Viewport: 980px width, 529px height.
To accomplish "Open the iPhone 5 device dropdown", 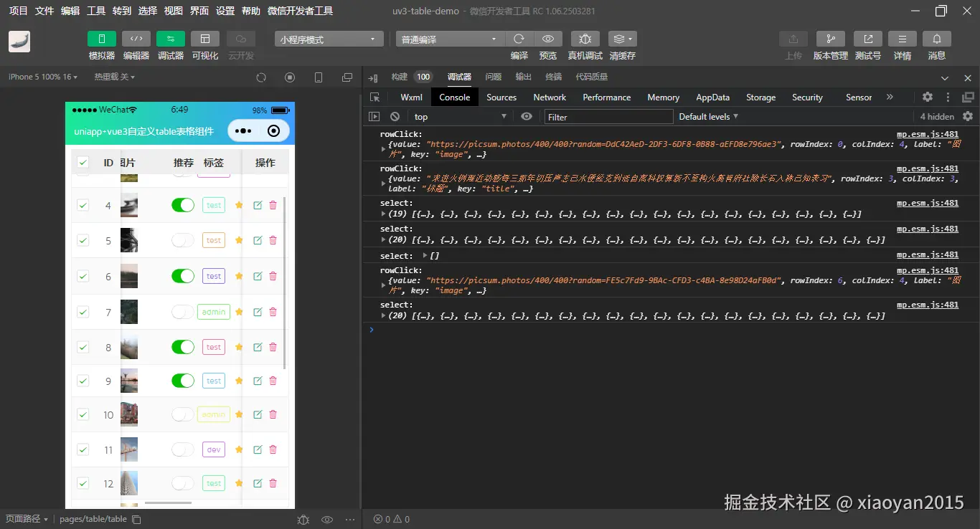I will click(x=42, y=77).
